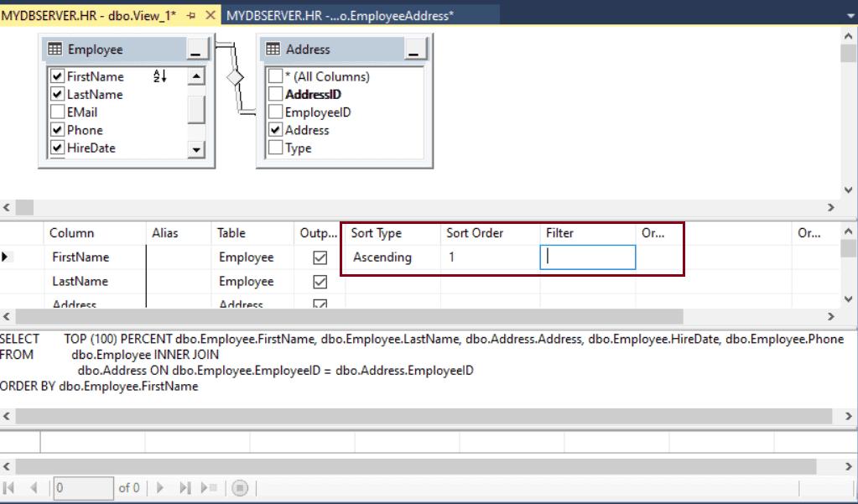Minimize the Employee table box
858x504 pixels.
pos(195,49)
